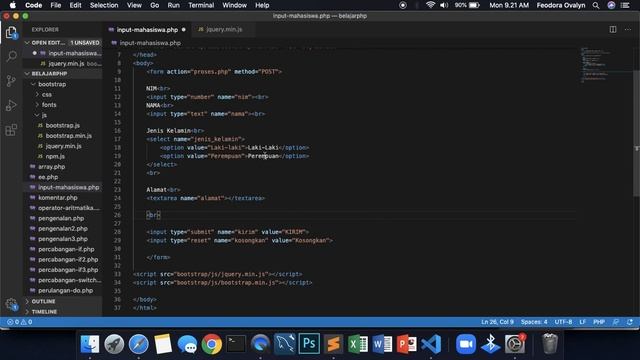Expand the OUTLINE section
The width and height of the screenshot is (640, 360).
pos(62,301)
